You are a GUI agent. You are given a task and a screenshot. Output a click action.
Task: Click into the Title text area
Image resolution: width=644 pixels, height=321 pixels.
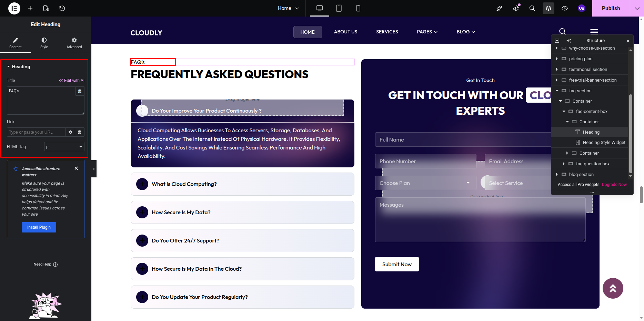click(41, 101)
